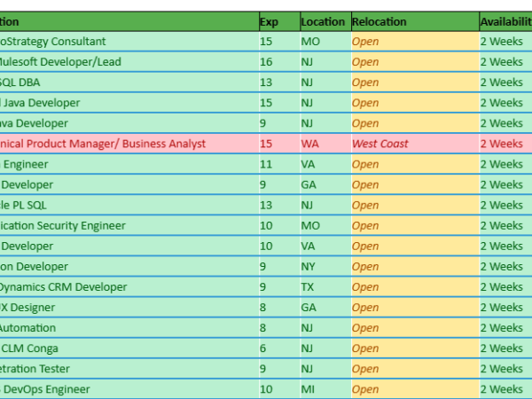The width and height of the screenshot is (532, 399).
Task: Select Open relocation in Penetration Tester row
Action: (x=415, y=369)
